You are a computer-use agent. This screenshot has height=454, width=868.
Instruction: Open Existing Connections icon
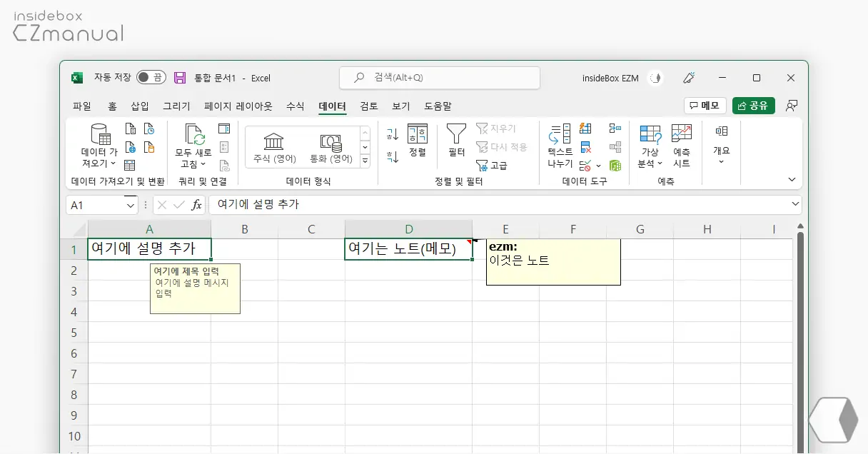point(149,147)
